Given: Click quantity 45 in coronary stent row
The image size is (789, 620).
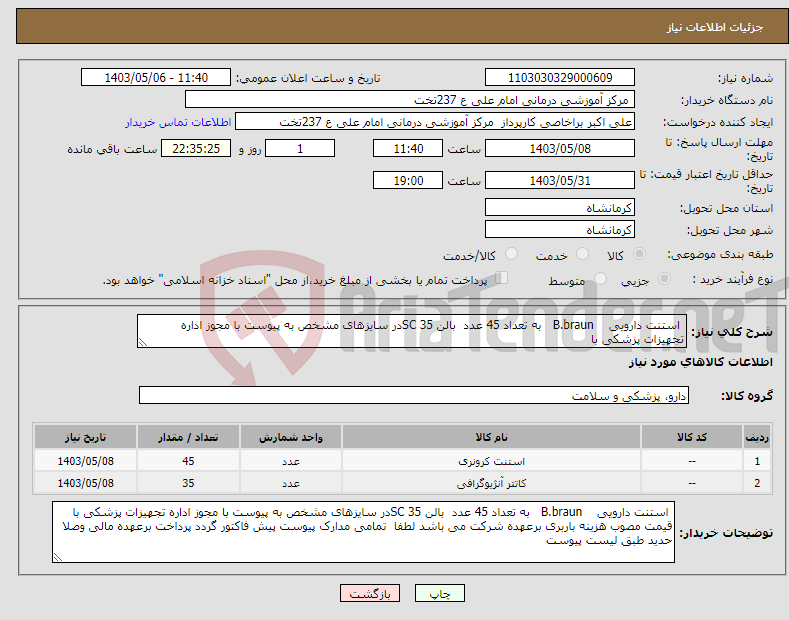Looking at the screenshot, I should [x=188, y=461].
